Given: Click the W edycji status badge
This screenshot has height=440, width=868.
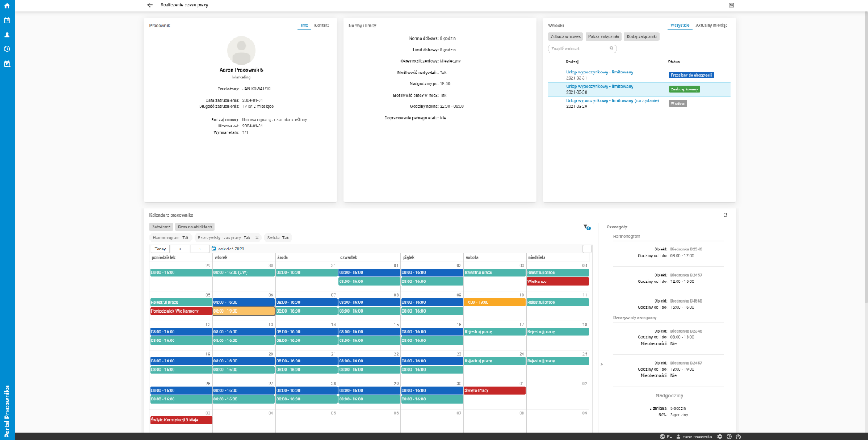Looking at the screenshot, I should tap(678, 104).
